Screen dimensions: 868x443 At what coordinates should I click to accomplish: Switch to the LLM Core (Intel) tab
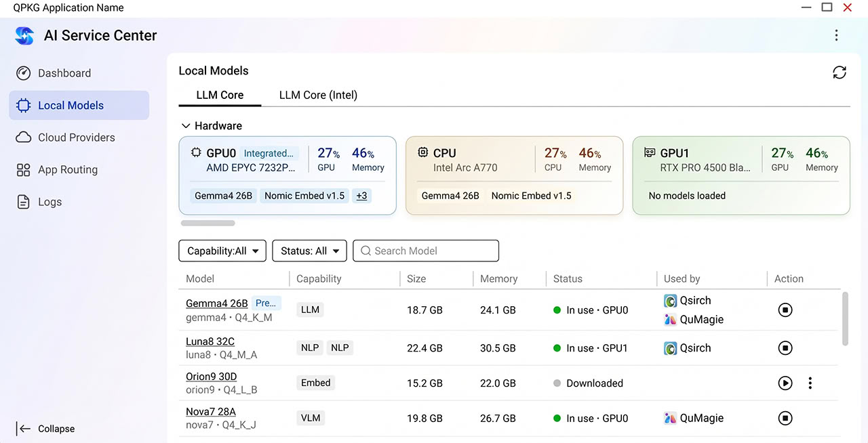pyautogui.click(x=318, y=96)
